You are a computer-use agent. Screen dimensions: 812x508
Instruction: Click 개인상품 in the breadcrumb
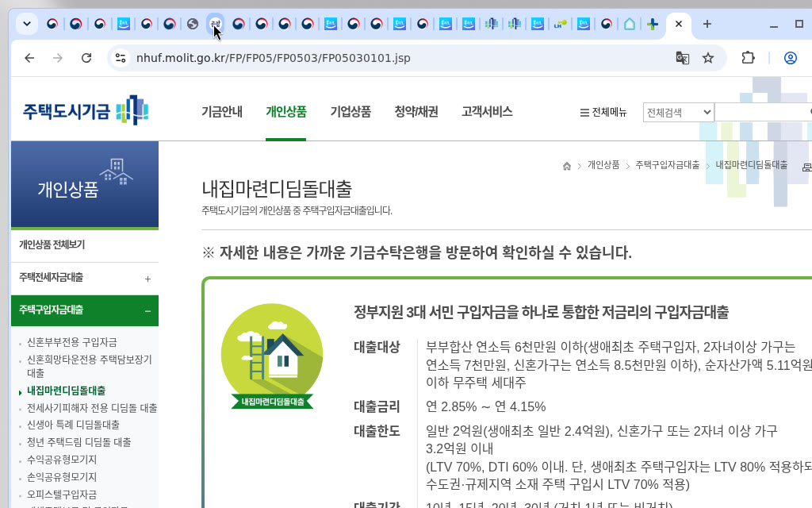(x=603, y=165)
